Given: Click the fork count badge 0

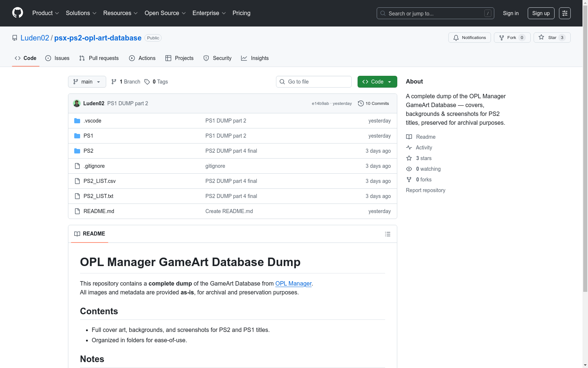Looking at the screenshot, I should pos(522,38).
